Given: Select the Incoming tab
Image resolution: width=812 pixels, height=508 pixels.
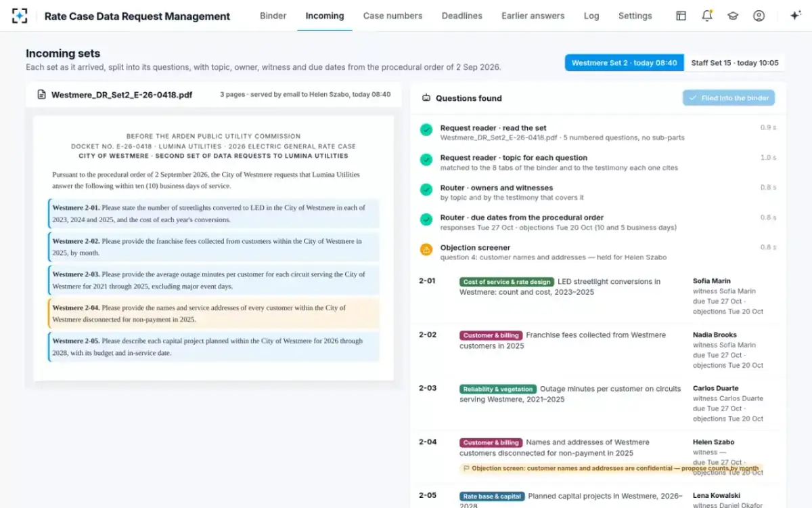Looking at the screenshot, I should [325, 16].
